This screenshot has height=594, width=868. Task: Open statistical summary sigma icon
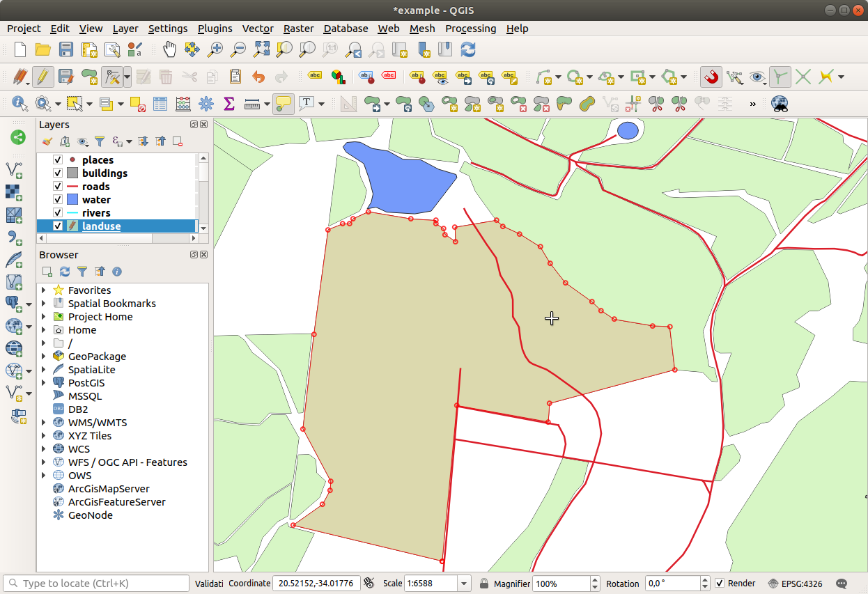[x=228, y=104]
